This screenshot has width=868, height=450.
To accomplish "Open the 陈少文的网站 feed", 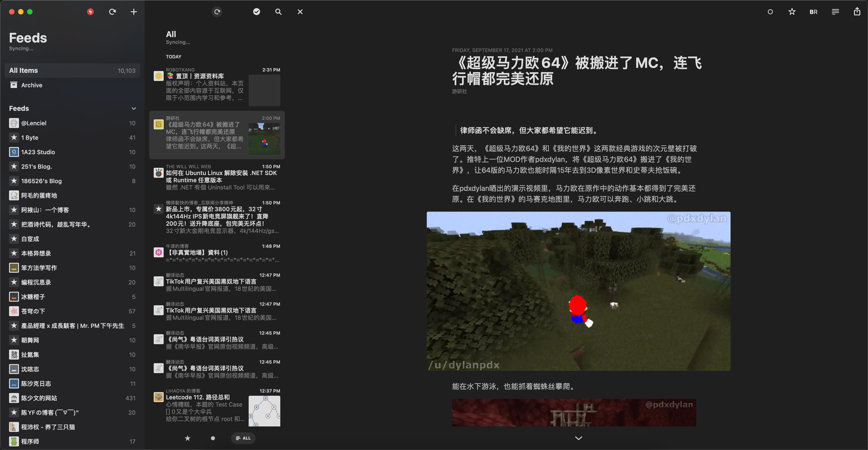I will click(x=39, y=398).
